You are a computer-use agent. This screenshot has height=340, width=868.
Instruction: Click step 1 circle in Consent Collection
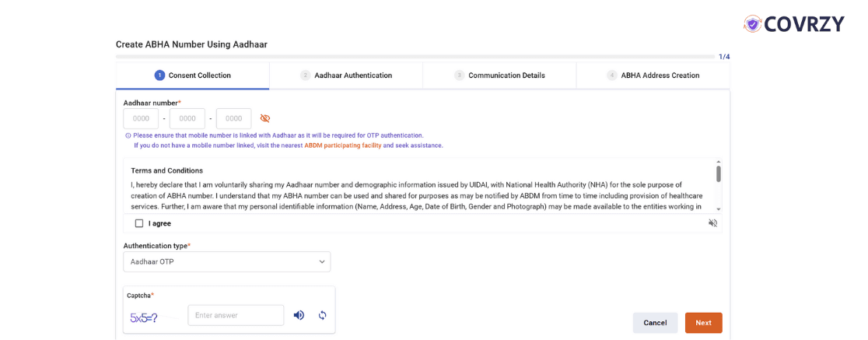click(x=159, y=75)
